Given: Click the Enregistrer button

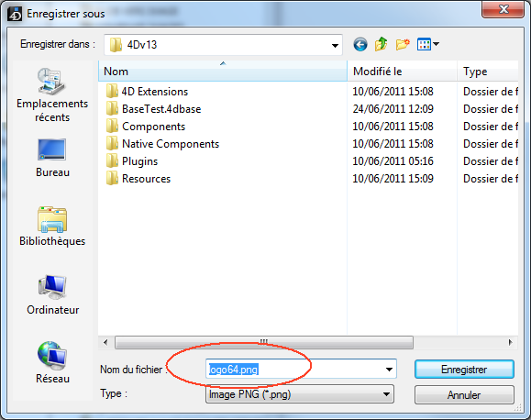Looking at the screenshot, I should point(464,370).
